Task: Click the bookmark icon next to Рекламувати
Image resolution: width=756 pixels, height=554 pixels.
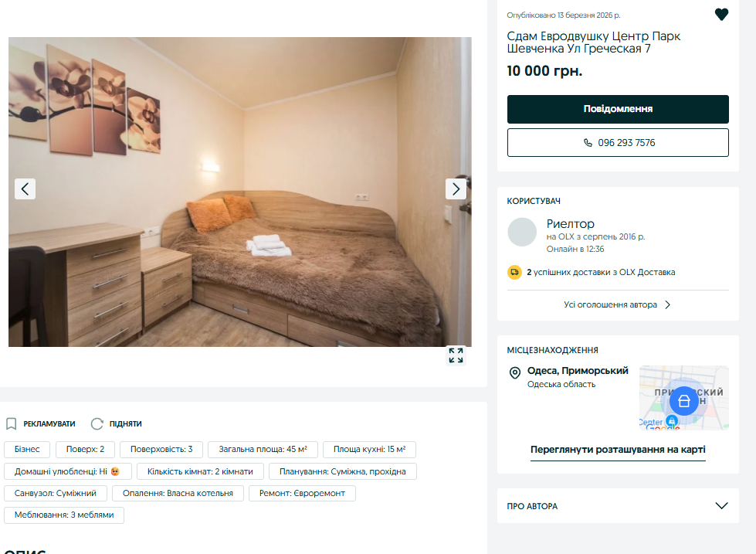Action: [x=11, y=423]
